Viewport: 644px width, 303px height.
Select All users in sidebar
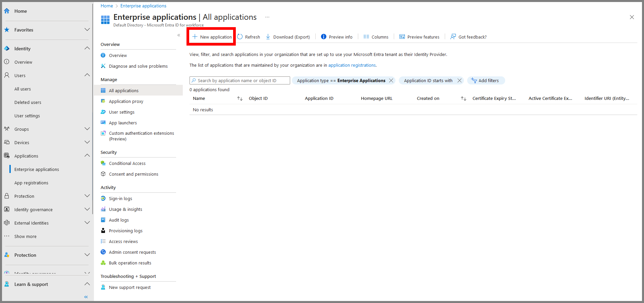[x=22, y=89]
